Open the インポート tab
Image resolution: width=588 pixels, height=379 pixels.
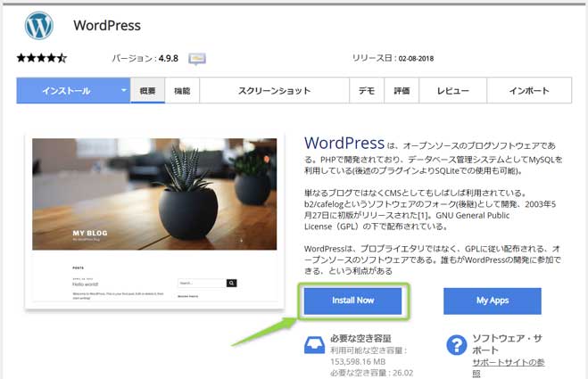(x=529, y=90)
